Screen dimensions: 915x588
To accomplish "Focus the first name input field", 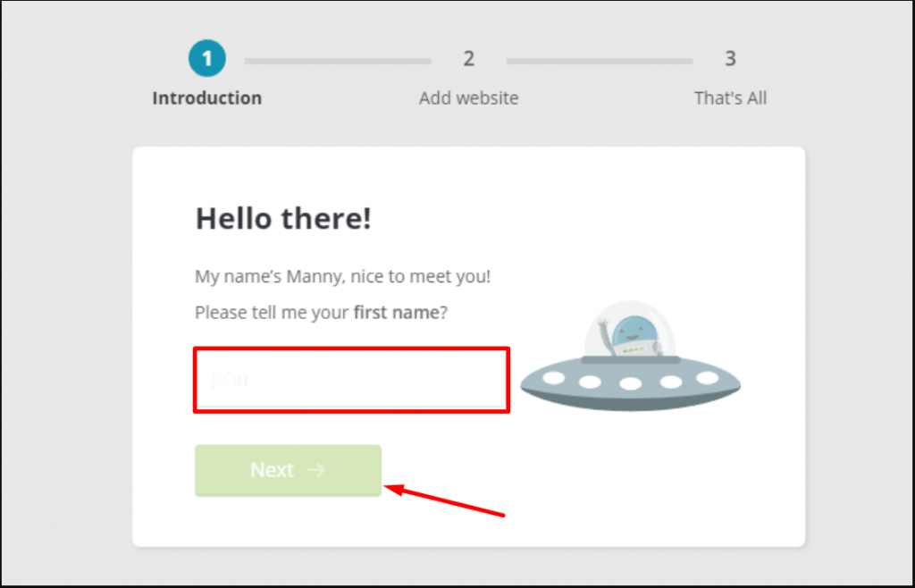I will (x=351, y=380).
